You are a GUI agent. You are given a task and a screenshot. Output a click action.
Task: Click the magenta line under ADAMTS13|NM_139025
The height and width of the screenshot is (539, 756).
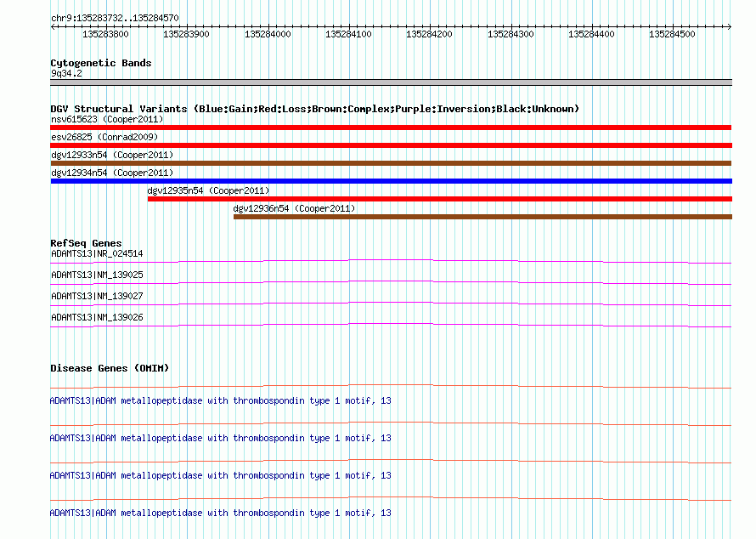[x=391, y=283]
